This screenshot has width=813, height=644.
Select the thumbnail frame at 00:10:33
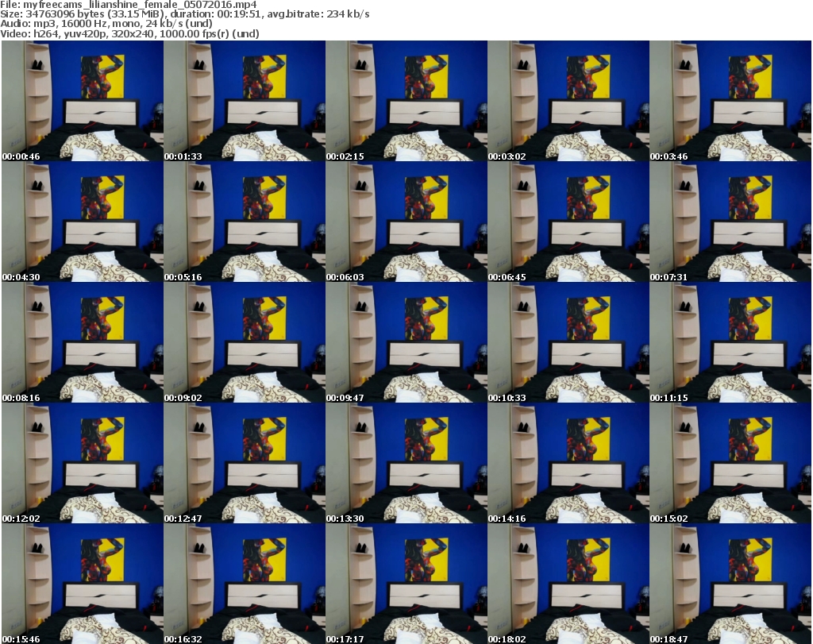[568, 343]
